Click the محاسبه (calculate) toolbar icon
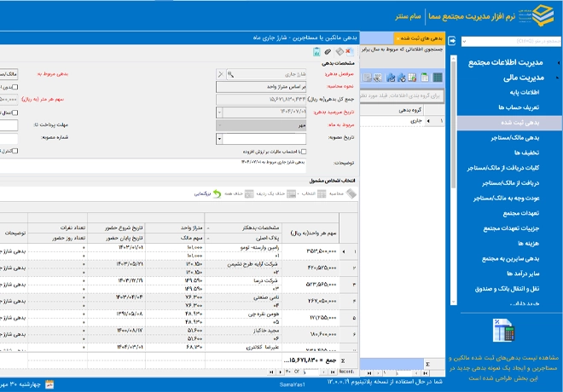563x392 pixels. [351, 194]
